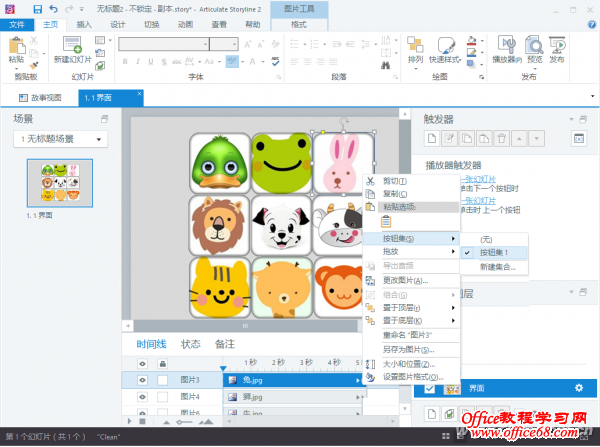This screenshot has width=600, height=447.
Task: Click the edit trigger pencil icon
Action: coord(449,139)
